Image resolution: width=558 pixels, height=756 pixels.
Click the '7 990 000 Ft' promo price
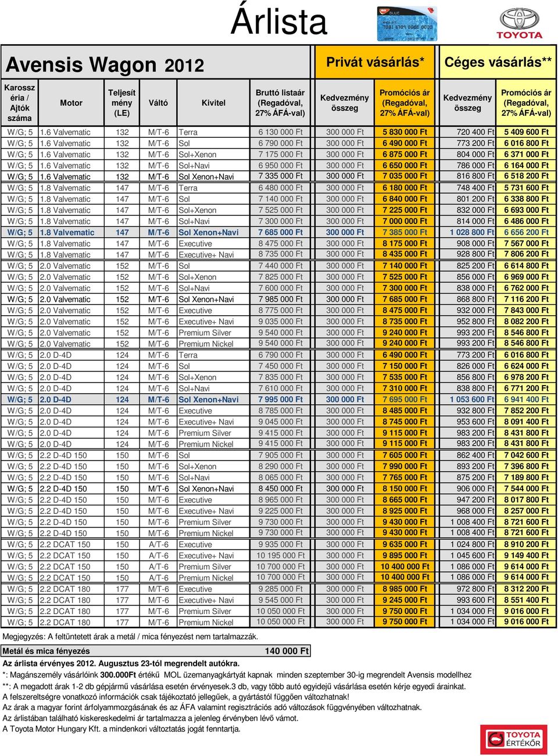pyautogui.click(x=405, y=466)
